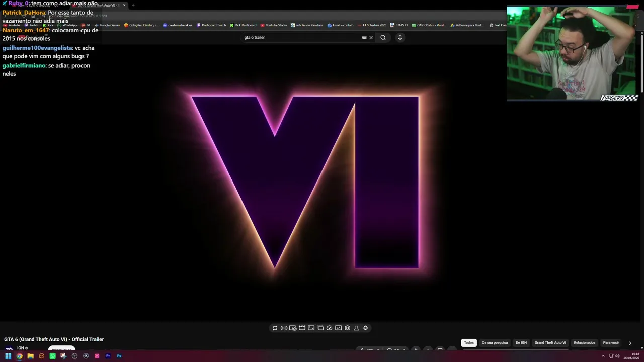
Task: Clear the search text with the X
Action: [x=371, y=37]
